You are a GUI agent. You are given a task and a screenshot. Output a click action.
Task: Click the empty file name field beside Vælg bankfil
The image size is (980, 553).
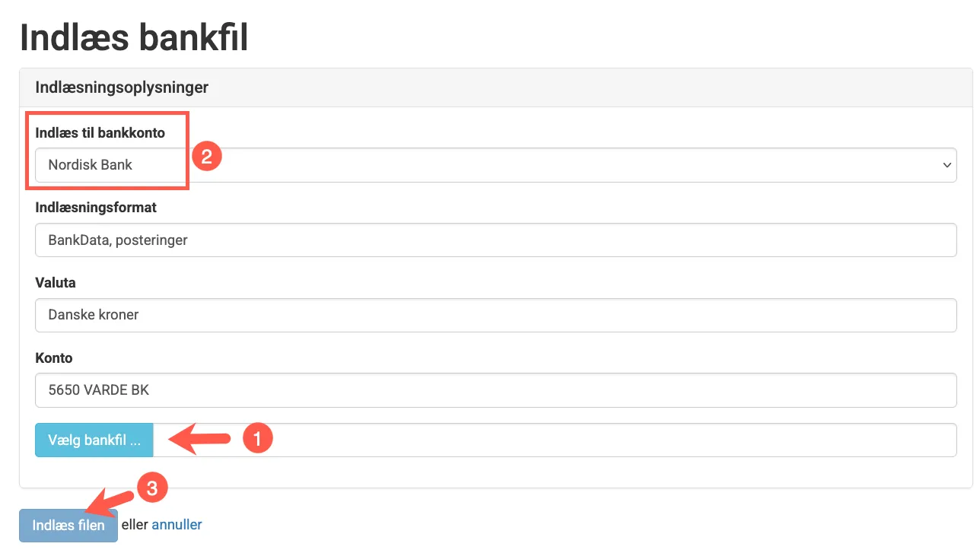coord(554,440)
